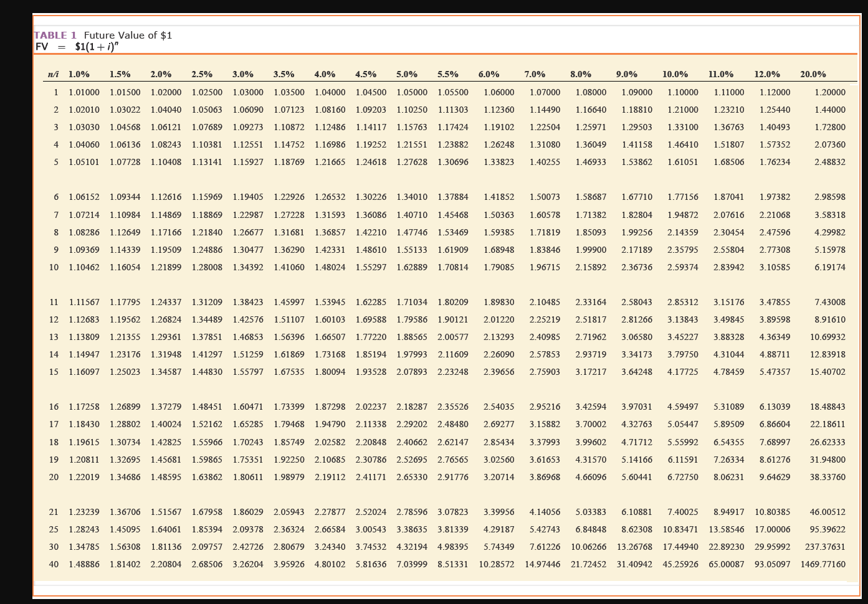Click the cell value 15.40702
The height and width of the screenshot is (604, 868).
827,372
